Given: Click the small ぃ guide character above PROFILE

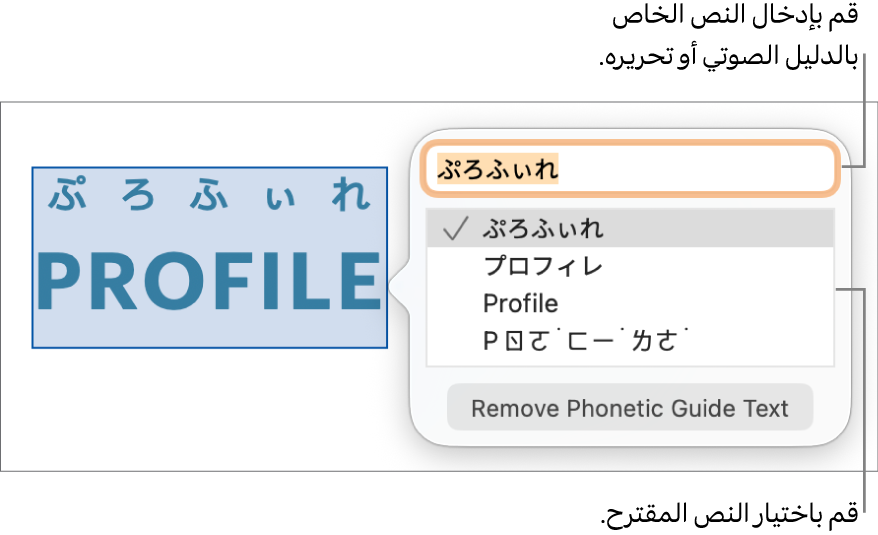Looking at the screenshot, I should tap(280, 199).
